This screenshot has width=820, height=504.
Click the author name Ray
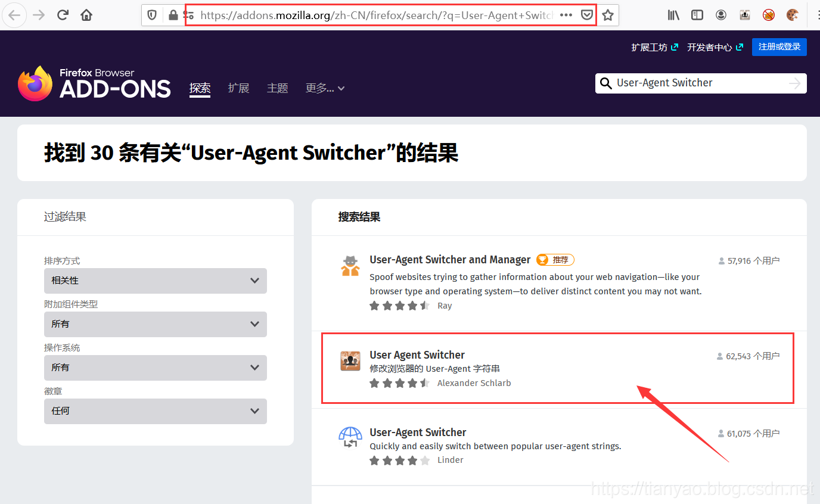pos(445,306)
